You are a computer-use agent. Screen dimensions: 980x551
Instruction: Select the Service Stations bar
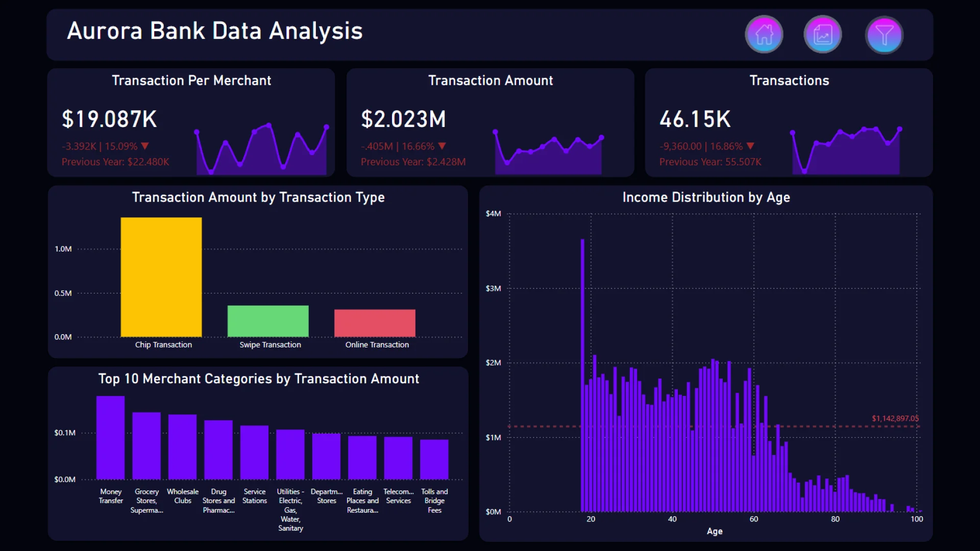(255, 453)
